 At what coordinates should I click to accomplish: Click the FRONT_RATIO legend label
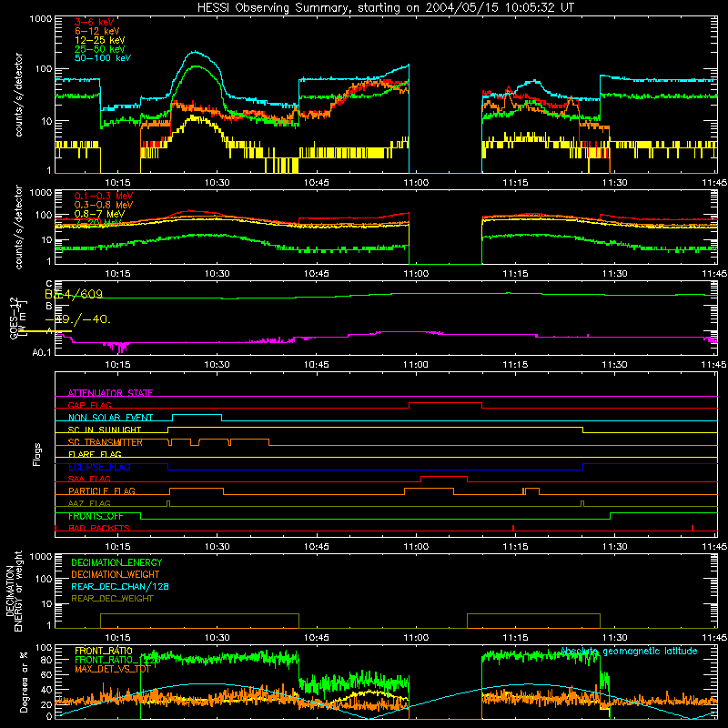tap(104, 651)
